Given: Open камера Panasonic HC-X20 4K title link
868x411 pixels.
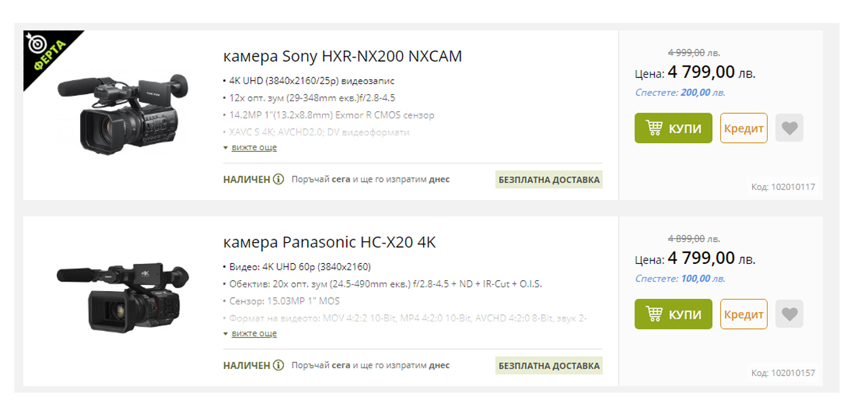Looking at the screenshot, I should [330, 242].
